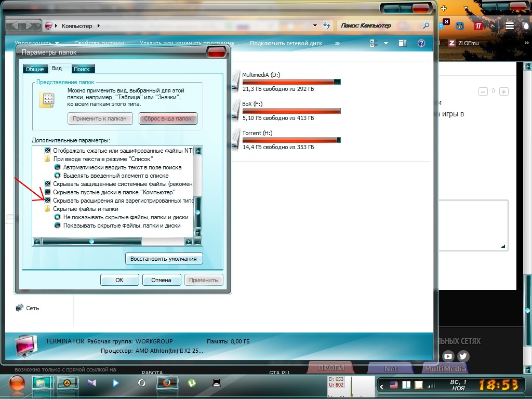The height and width of the screenshot is (399, 532).
Task: Click the YouTube icon on the web page
Action: coord(448,356)
